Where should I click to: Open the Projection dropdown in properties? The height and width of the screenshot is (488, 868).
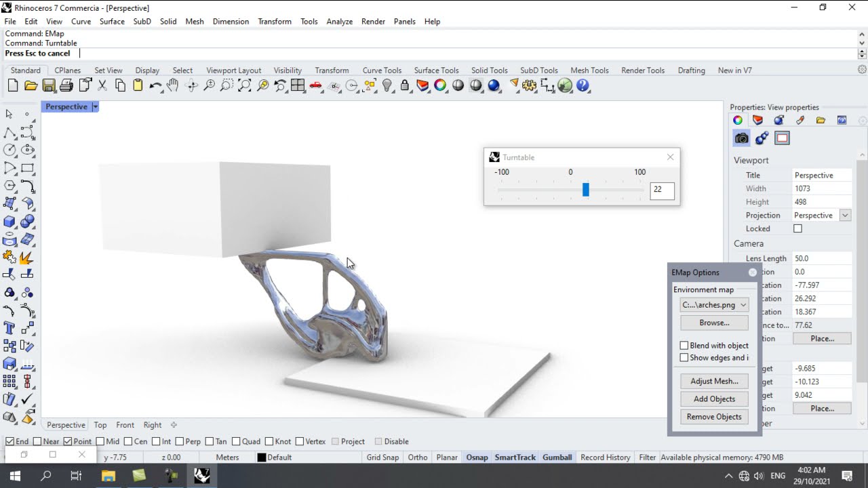845,216
